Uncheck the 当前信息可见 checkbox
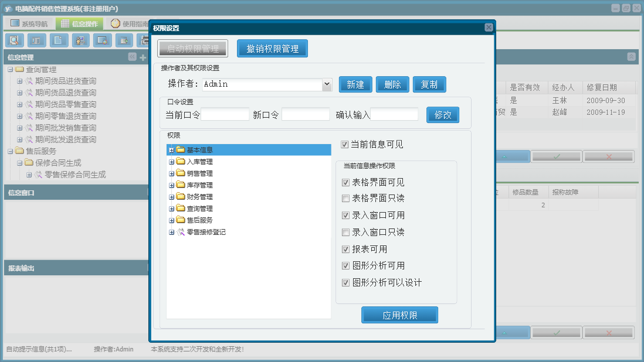Image resolution: width=644 pixels, height=362 pixels. [x=345, y=144]
